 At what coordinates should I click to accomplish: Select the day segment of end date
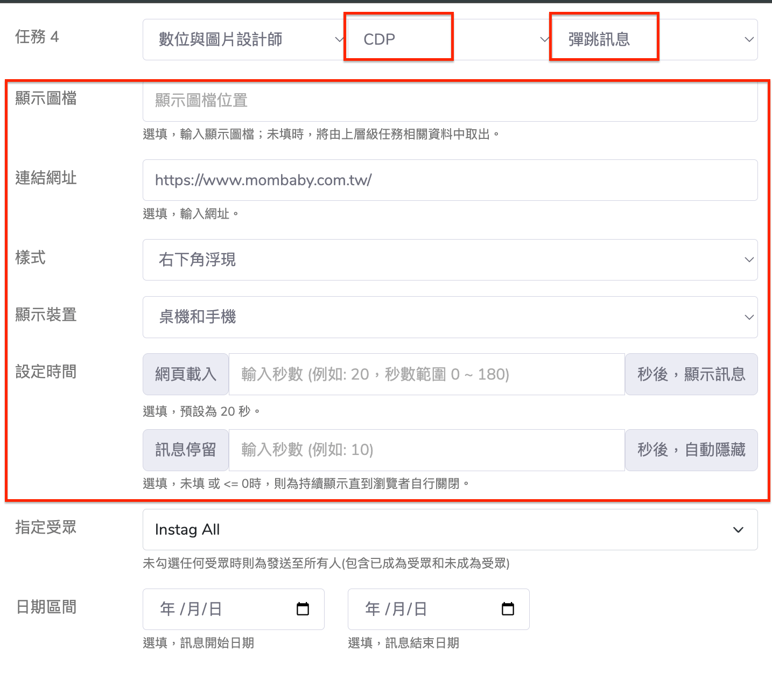420,609
